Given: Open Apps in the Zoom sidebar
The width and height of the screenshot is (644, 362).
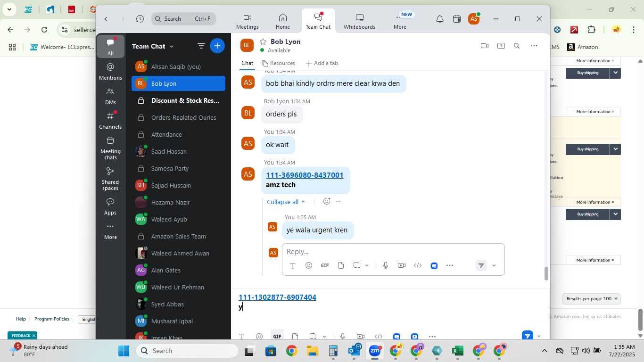Looking at the screenshot, I should [110, 206].
